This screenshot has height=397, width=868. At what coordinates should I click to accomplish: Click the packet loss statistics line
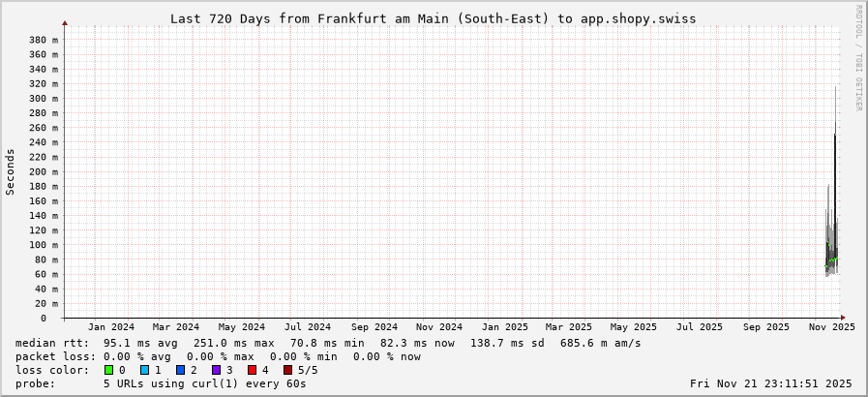tap(218, 356)
